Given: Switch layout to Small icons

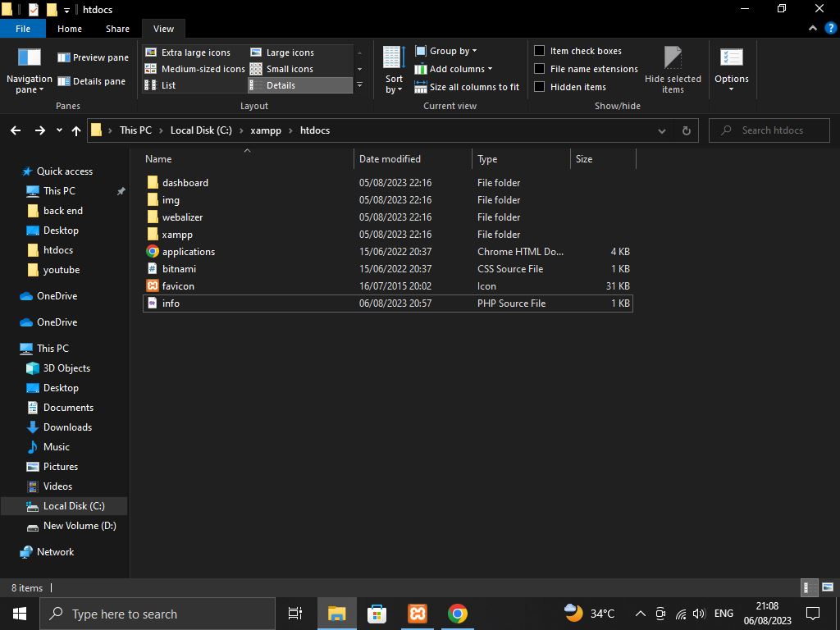Looking at the screenshot, I should (281, 69).
